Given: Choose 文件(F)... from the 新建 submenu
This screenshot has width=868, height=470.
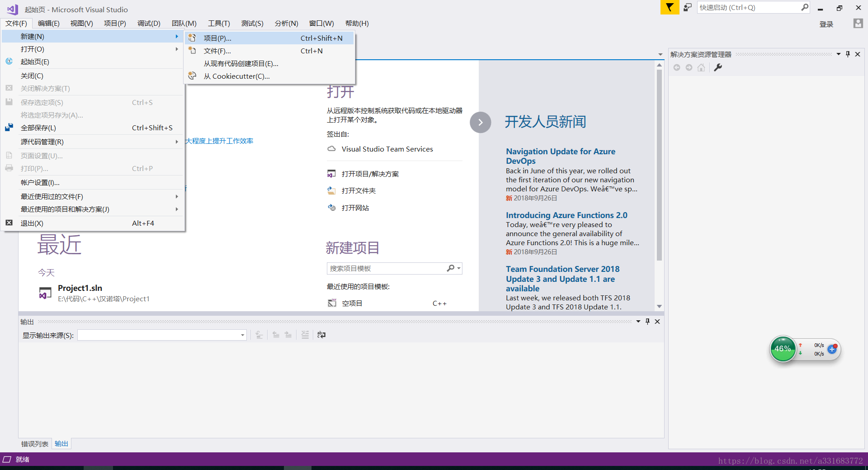Looking at the screenshot, I should (x=270, y=51).
